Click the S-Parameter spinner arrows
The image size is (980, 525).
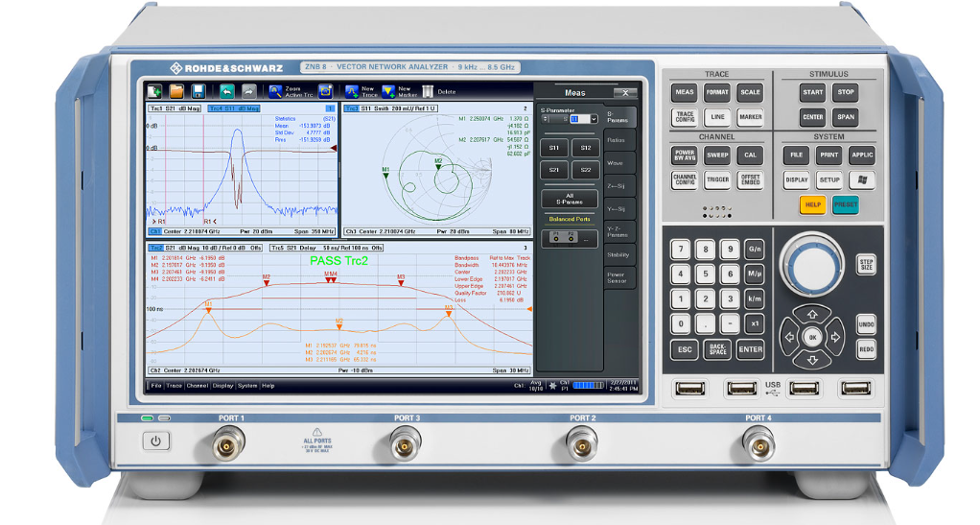[546, 119]
